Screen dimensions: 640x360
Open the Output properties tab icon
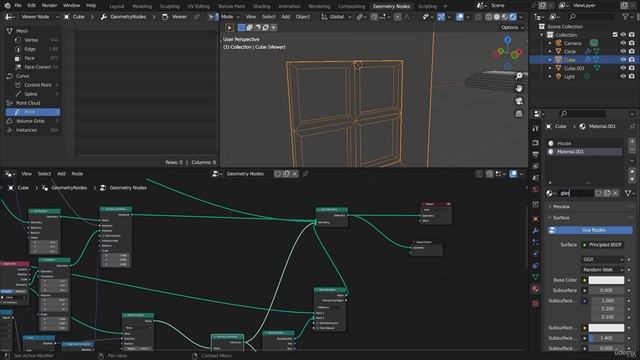pyautogui.click(x=536, y=154)
